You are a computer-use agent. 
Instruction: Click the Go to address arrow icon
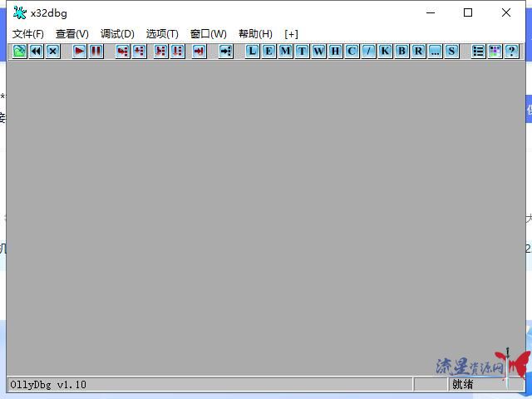coord(225,52)
